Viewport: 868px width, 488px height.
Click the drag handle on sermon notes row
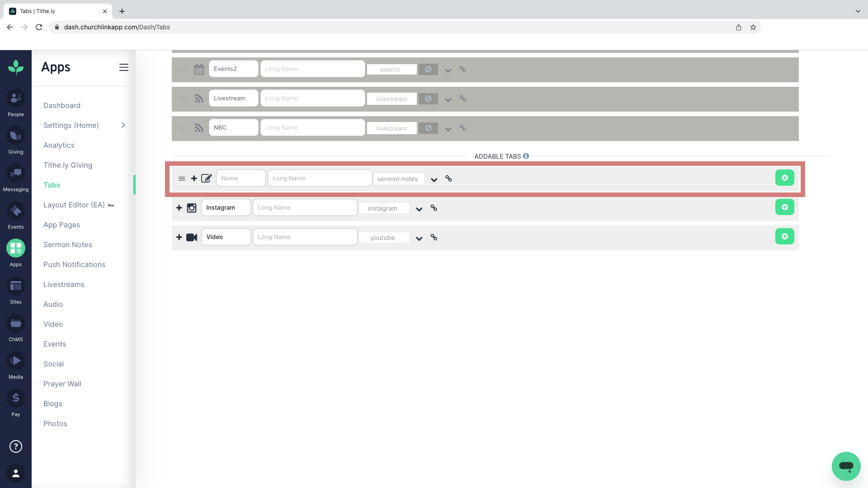pyautogui.click(x=182, y=178)
